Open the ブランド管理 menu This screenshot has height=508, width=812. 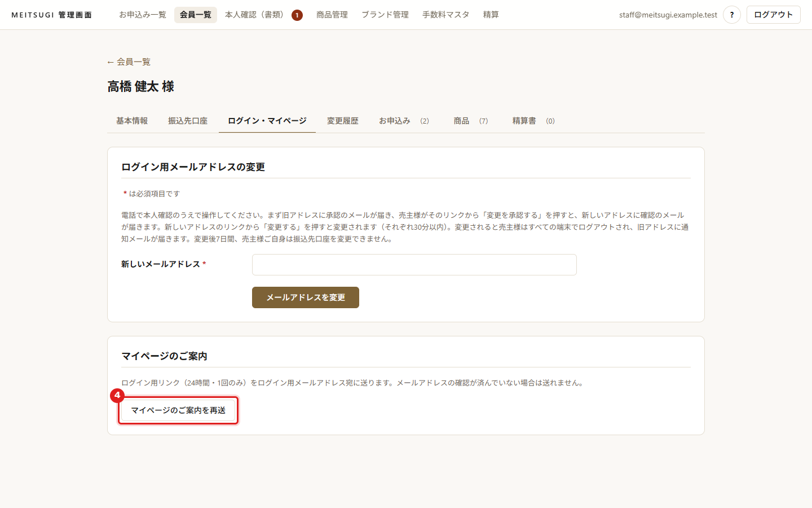pos(385,15)
